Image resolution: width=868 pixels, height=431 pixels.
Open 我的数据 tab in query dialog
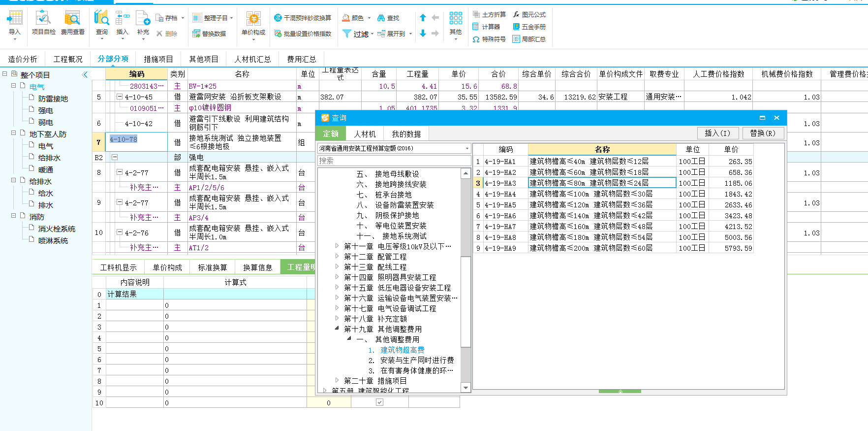coord(406,134)
